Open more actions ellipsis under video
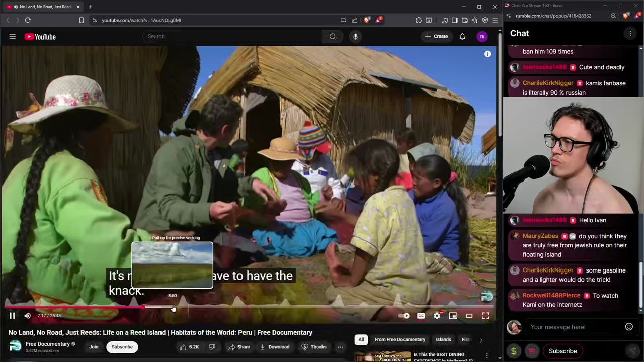Image resolution: width=644 pixels, height=362 pixels. coord(341,347)
